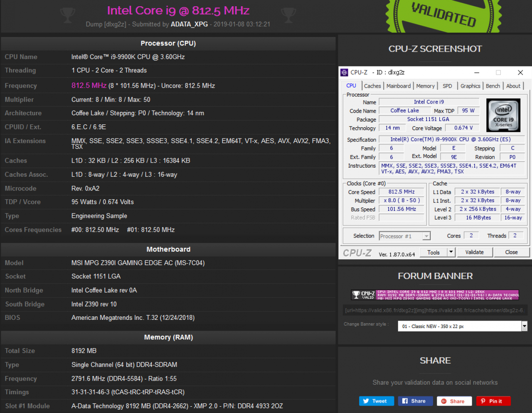Image resolution: width=532 pixels, height=413 pixels.
Task: Open the Memory tab
Action: pos(426,86)
